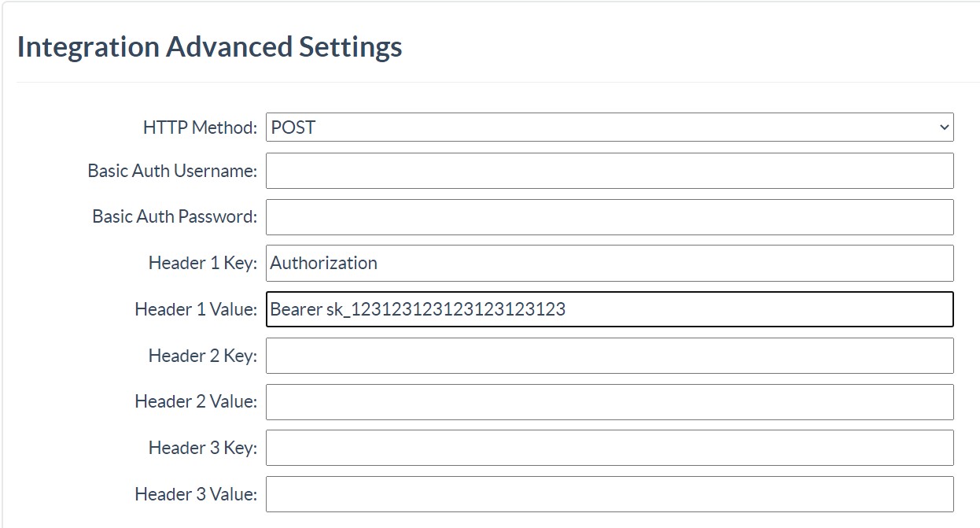
Task: Click the Basic Auth Username label
Action: [x=171, y=171]
